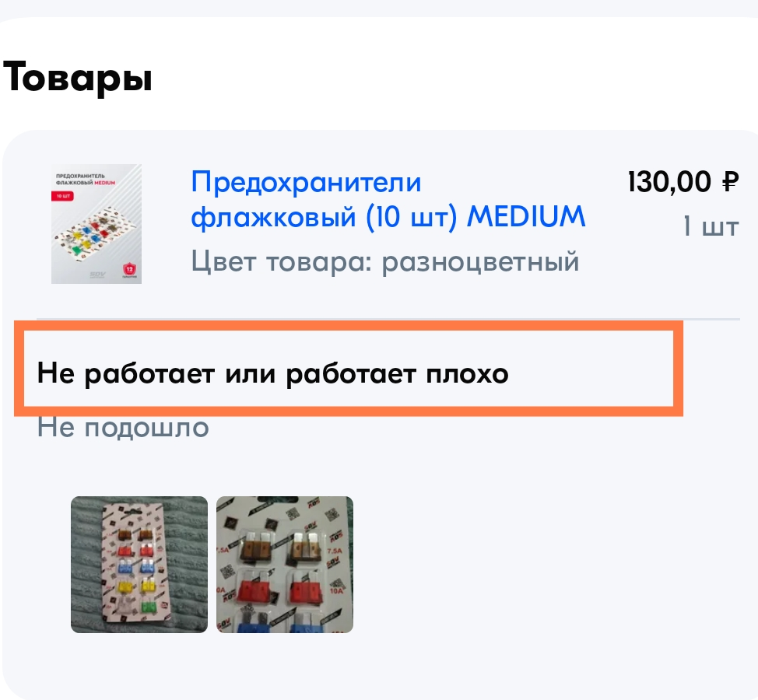Open the second close-up fuses photo

(x=285, y=564)
